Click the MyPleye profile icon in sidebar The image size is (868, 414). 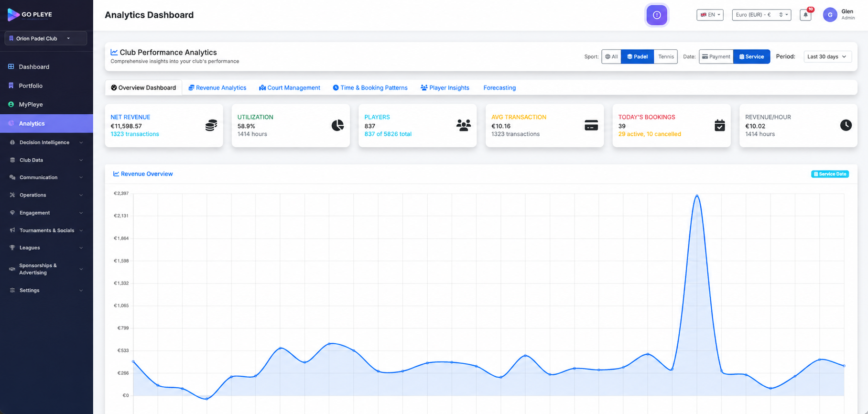pyautogui.click(x=11, y=104)
